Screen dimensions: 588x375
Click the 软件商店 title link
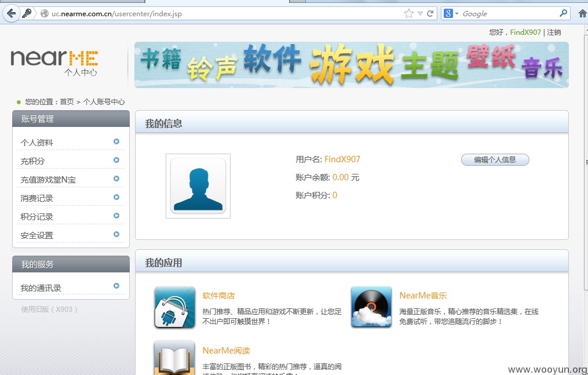tap(218, 296)
